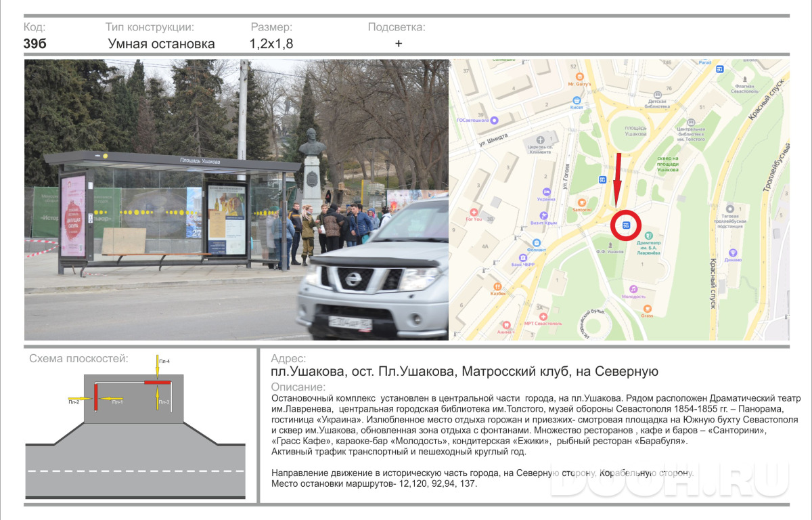This screenshot has height=520, width=812.
Task: Click the Украина hotel icon on the map
Action: click(x=546, y=192)
